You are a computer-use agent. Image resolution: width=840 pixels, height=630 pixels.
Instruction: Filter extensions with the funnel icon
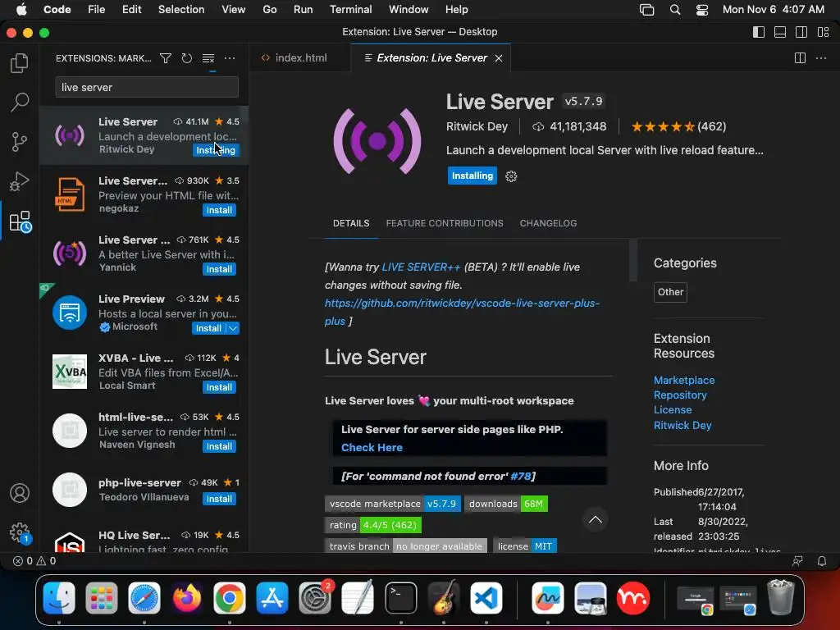(166, 58)
